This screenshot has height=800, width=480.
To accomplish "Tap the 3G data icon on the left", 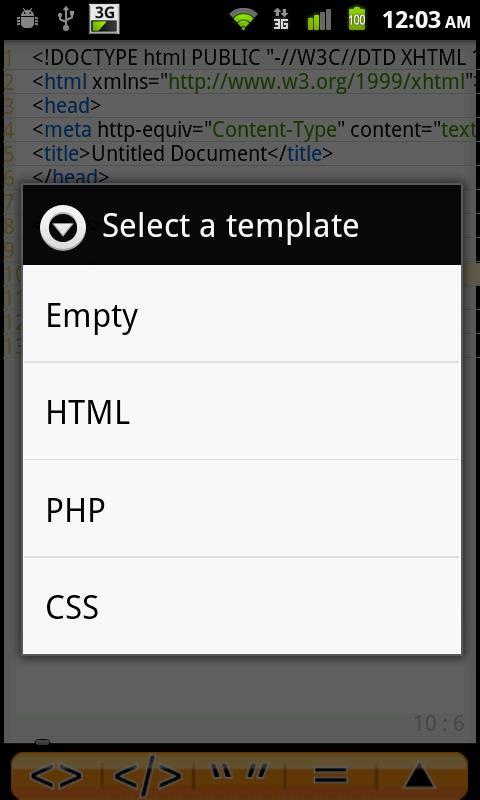I will tap(104, 19).
